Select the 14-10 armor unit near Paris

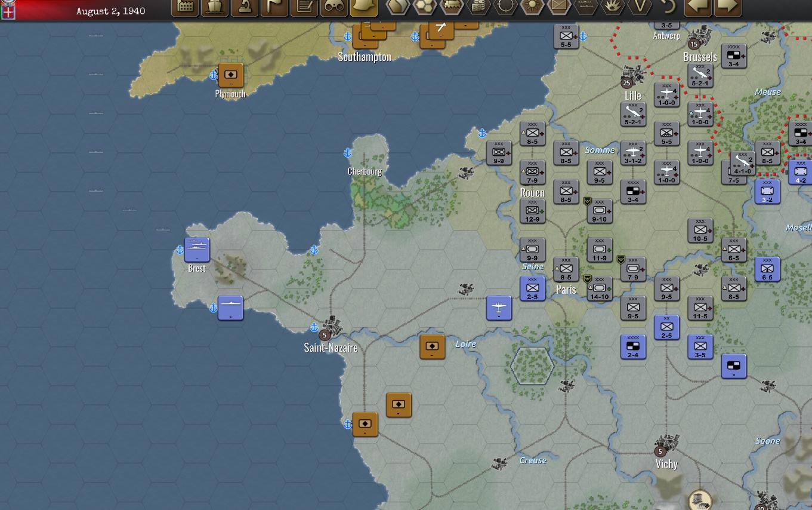[600, 288]
